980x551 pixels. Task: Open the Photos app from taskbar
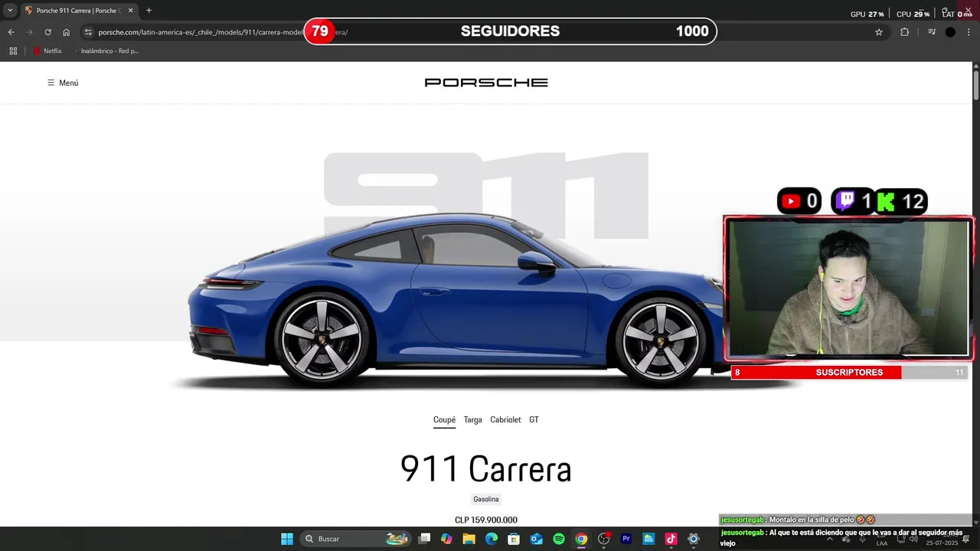click(x=648, y=539)
